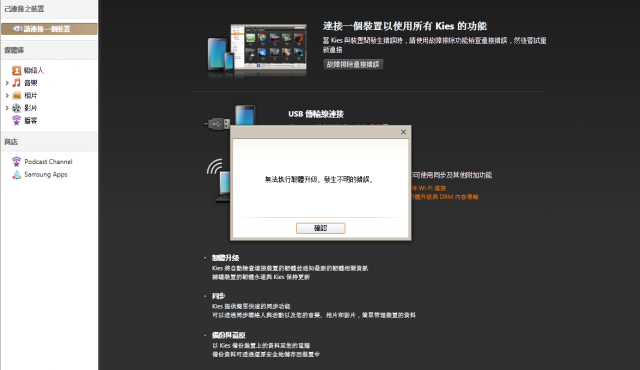Open the Podcast Channel store icon
Viewport: 640px width, 370px height.
coord(16,162)
